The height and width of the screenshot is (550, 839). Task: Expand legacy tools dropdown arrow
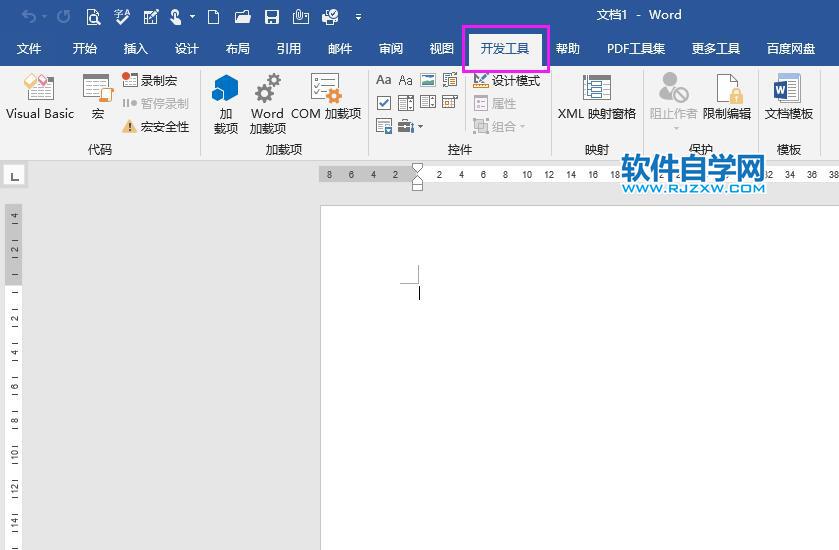[x=421, y=127]
